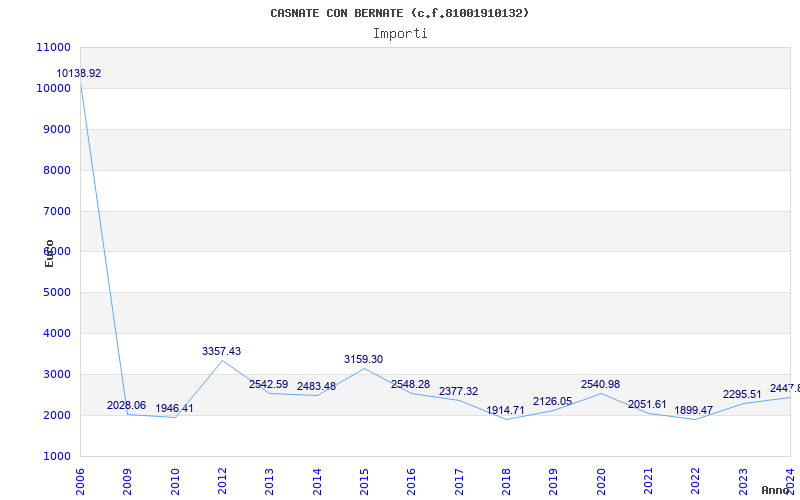Click the y-axis value 11000
This screenshot has width=800, height=500.
pyautogui.click(x=54, y=47)
